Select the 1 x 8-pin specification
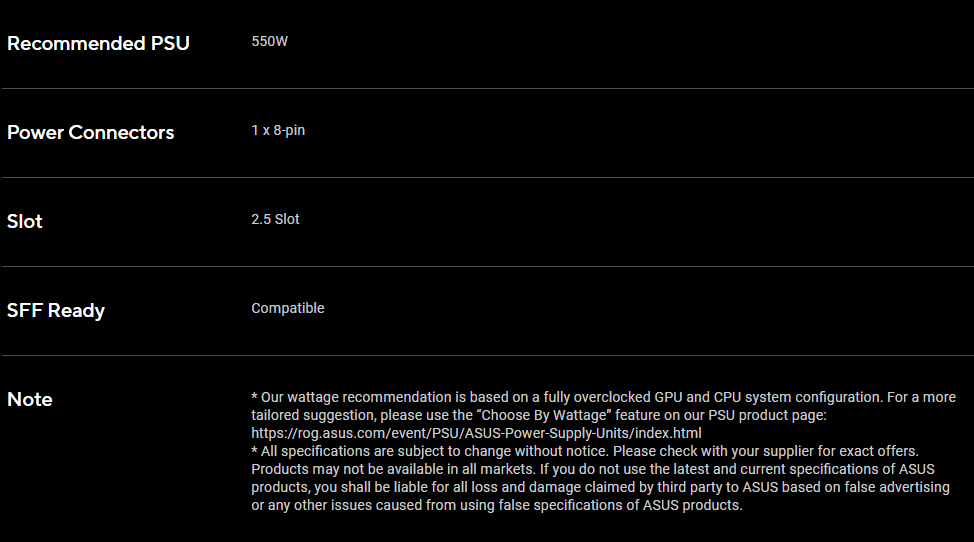This screenshot has width=974, height=542. pyautogui.click(x=278, y=130)
